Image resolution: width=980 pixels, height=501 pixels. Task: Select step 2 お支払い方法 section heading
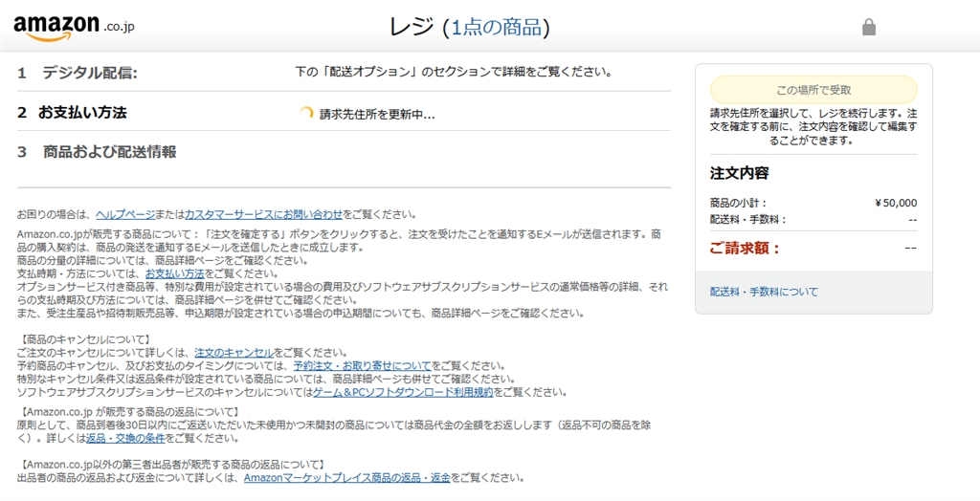click(81, 112)
